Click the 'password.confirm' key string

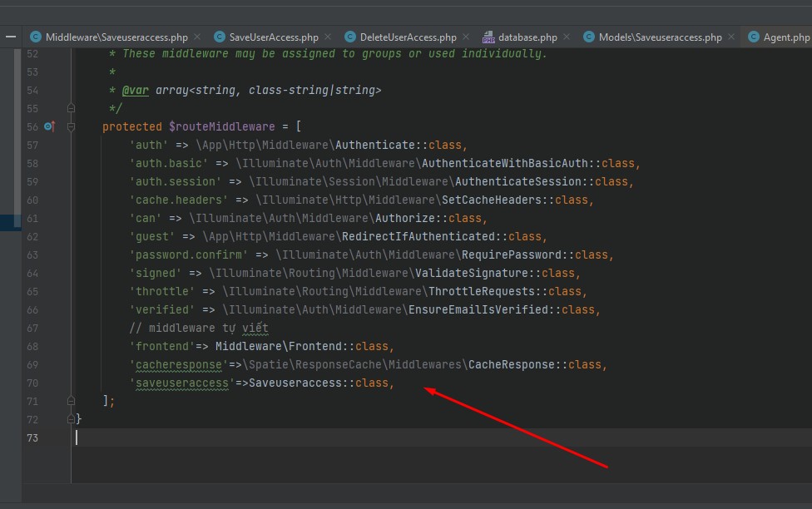coord(189,254)
